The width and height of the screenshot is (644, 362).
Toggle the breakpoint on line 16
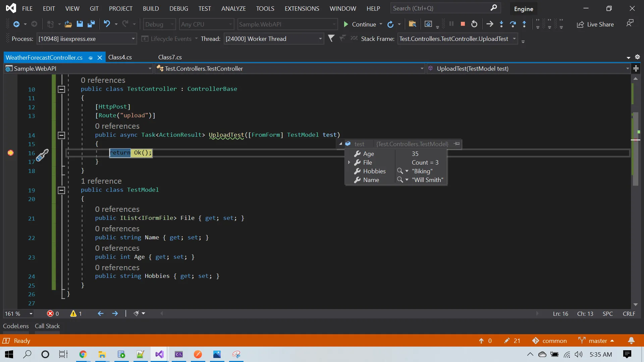[x=10, y=153]
